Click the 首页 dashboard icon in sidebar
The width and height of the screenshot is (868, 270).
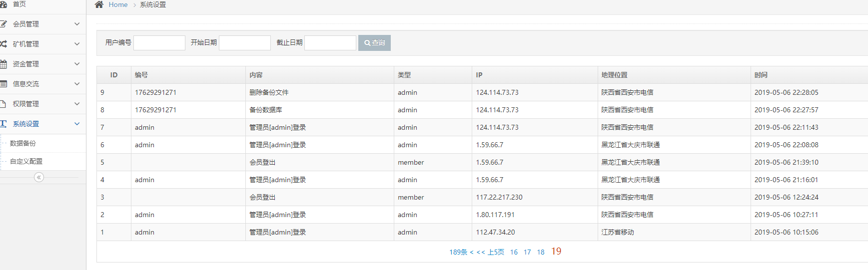[x=3, y=4]
